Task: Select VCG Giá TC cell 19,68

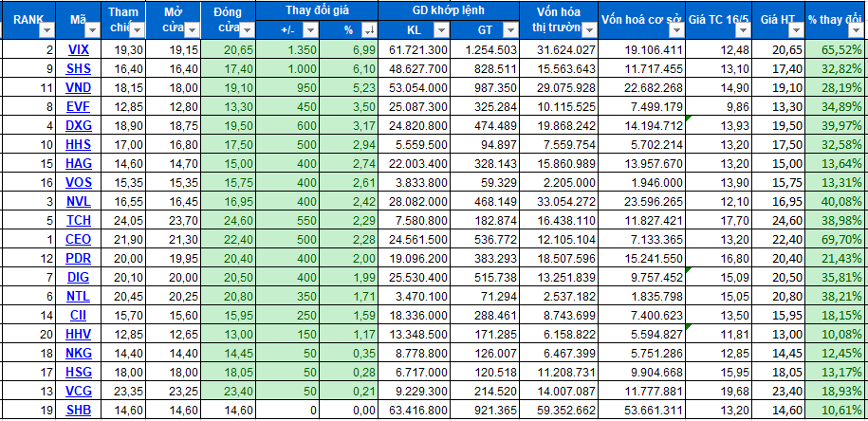Action: pos(719,391)
